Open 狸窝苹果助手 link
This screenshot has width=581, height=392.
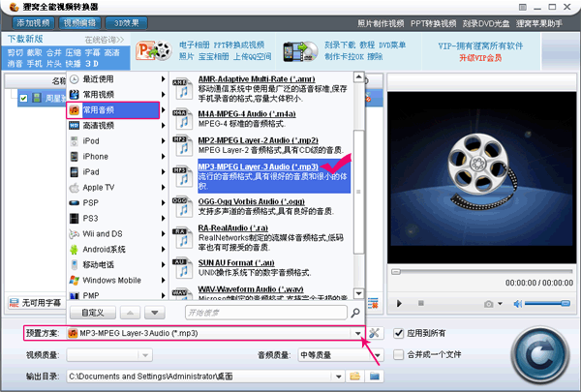coord(539,23)
